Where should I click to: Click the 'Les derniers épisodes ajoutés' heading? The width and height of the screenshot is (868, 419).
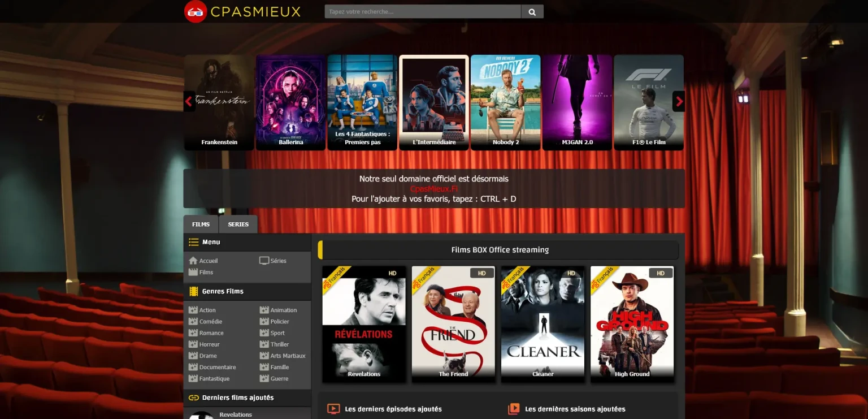[393, 409]
